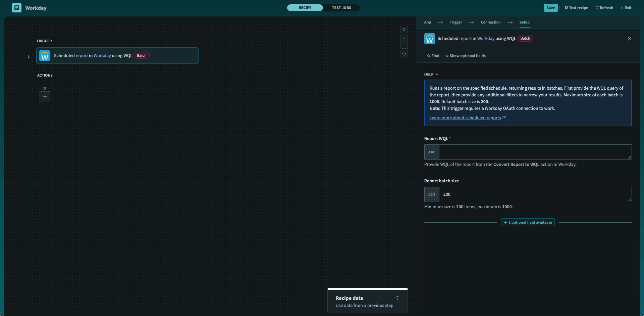Add an action with the plus icon
The image size is (644, 316).
click(x=45, y=97)
